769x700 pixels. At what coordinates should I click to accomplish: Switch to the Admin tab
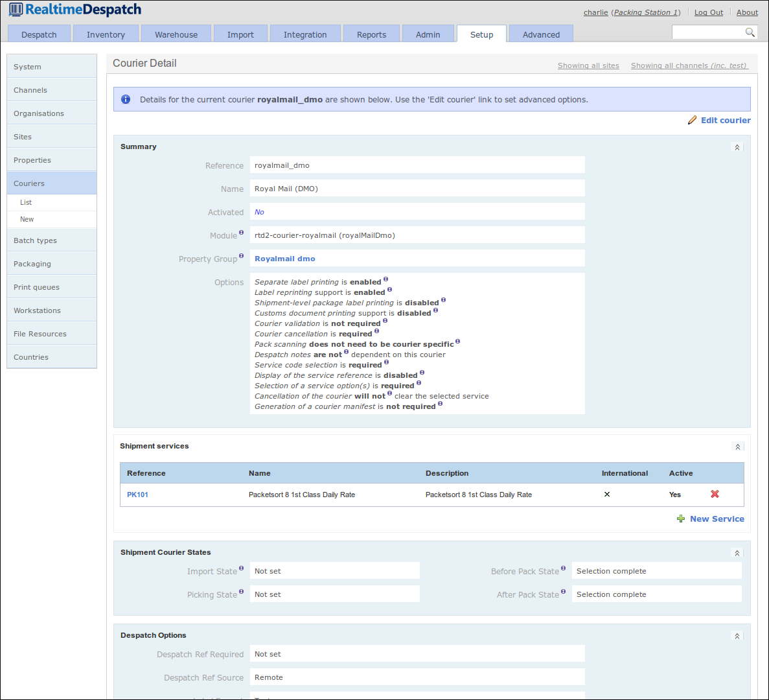(x=428, y=34)
